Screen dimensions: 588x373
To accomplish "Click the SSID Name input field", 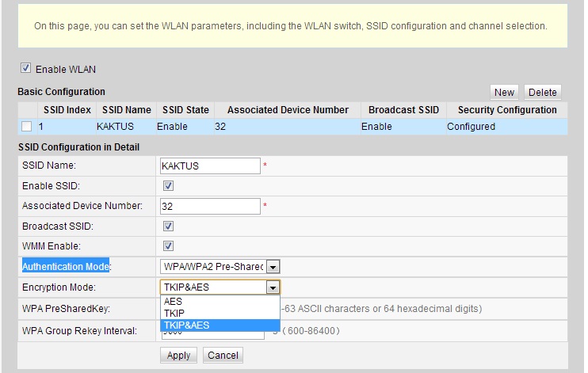I will pos(210,166).
